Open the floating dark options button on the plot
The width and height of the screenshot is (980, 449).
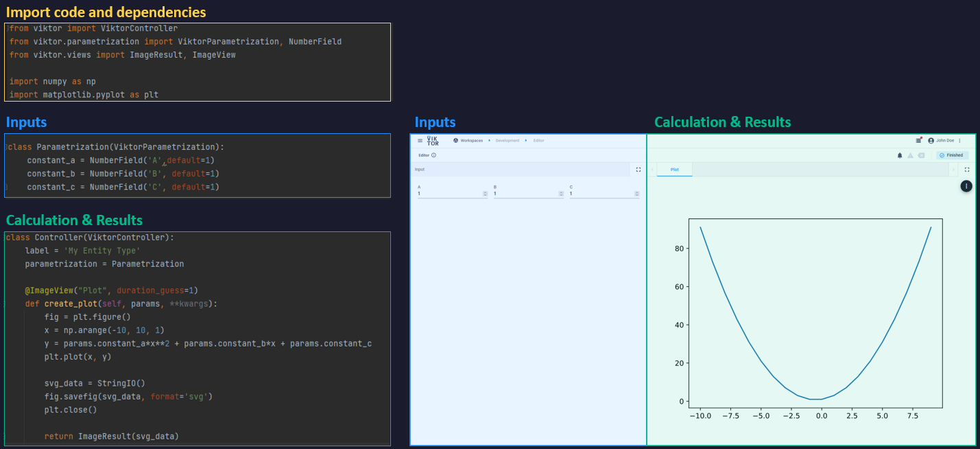966,185
